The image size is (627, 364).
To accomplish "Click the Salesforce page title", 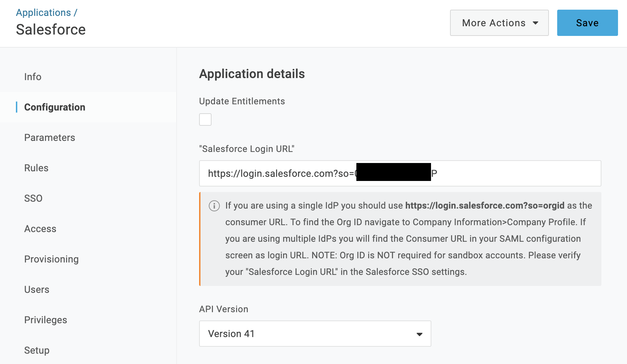I will [51, 30].
